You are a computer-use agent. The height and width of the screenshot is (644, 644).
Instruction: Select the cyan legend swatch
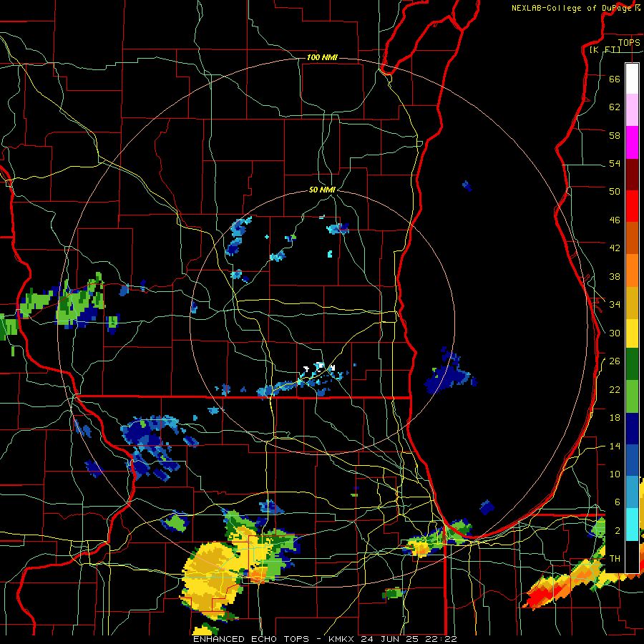coord(632,525)
